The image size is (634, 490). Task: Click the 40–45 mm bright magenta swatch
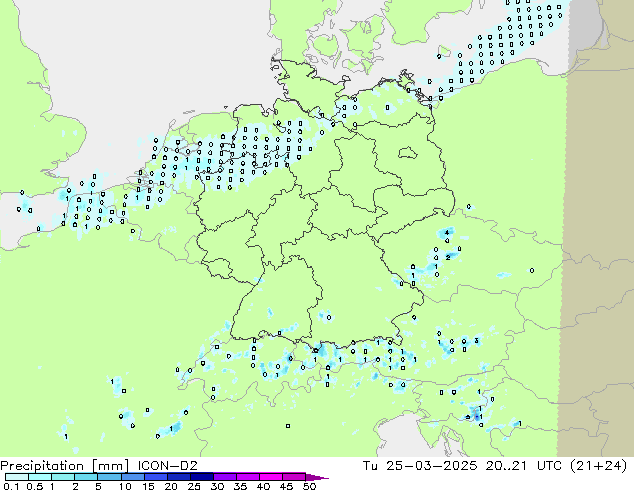pos(270,477)
